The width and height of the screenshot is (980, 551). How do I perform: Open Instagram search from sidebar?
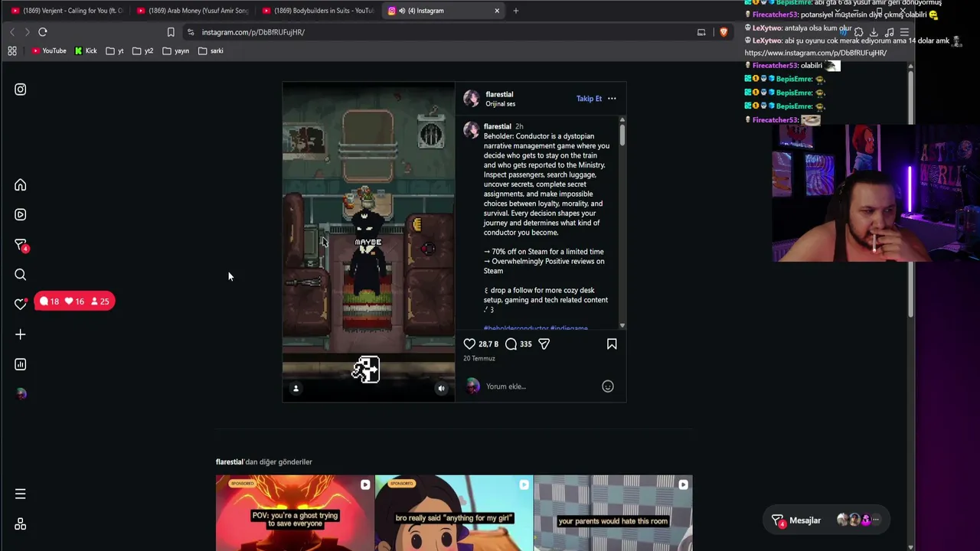pos(21,275)
